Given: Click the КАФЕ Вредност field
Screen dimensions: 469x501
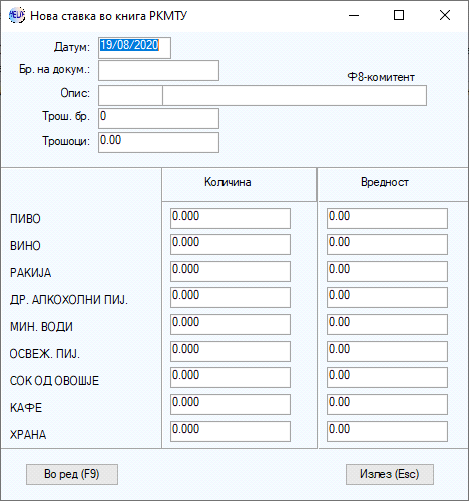Looking at the screenshot, I should [387, 404].
